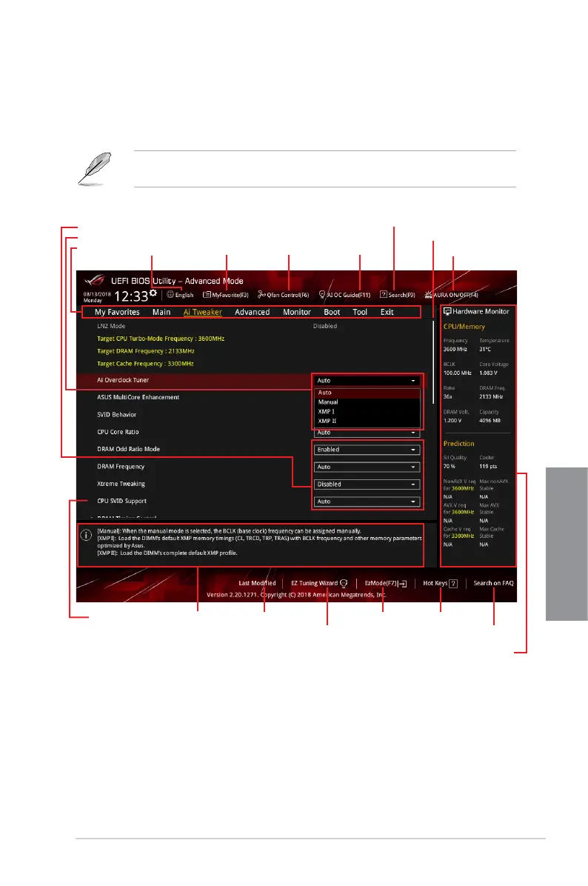Click the CPU Core Ratio label
Viewport: 588px width, 886px height.
(x=118, y=433)
